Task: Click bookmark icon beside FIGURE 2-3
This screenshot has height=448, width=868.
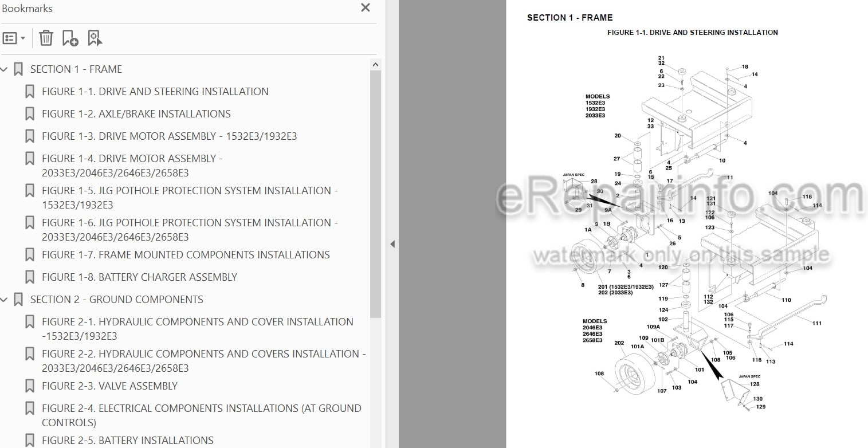Action: tap(30, 386)
